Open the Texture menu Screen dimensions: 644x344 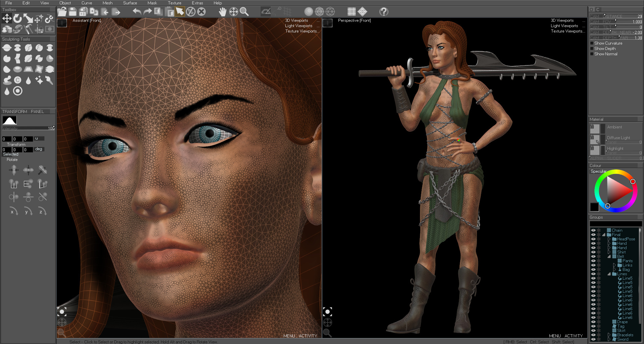(174, 3)
